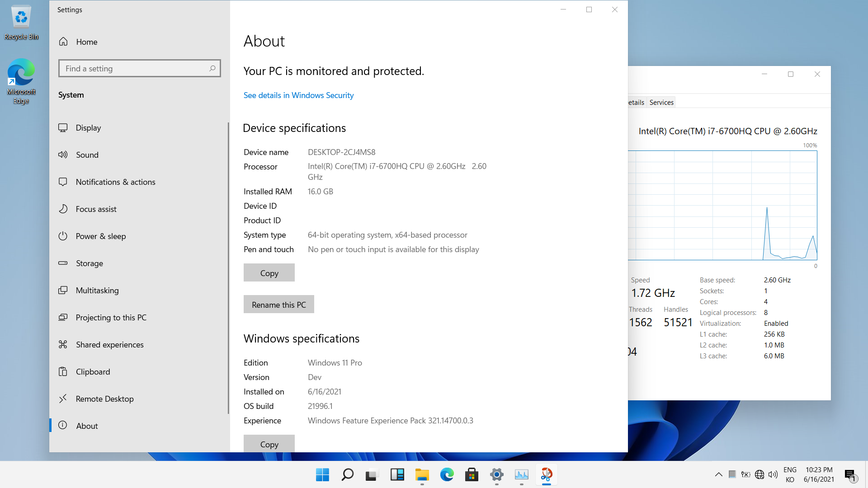Open File Explorer from taskbar
Viewport: 868px width, 488px height.
422,475
